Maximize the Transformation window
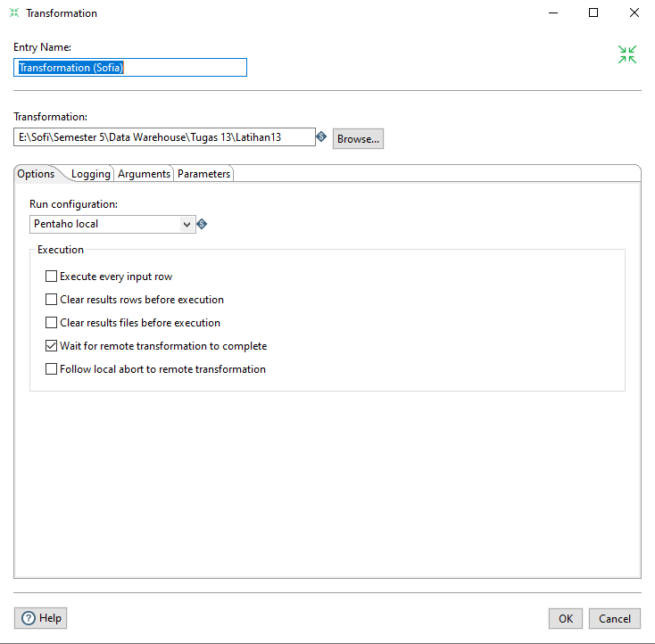Image resolution: width=655 pixels, height=644 pixels. (x=593, y=13)
